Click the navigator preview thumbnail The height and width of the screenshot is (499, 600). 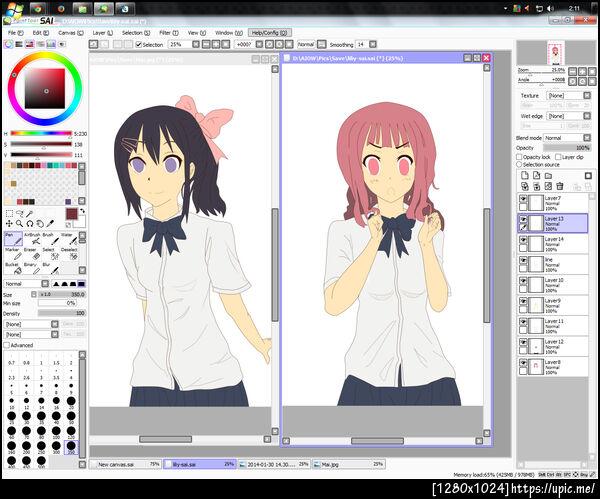tap(554, 53)
